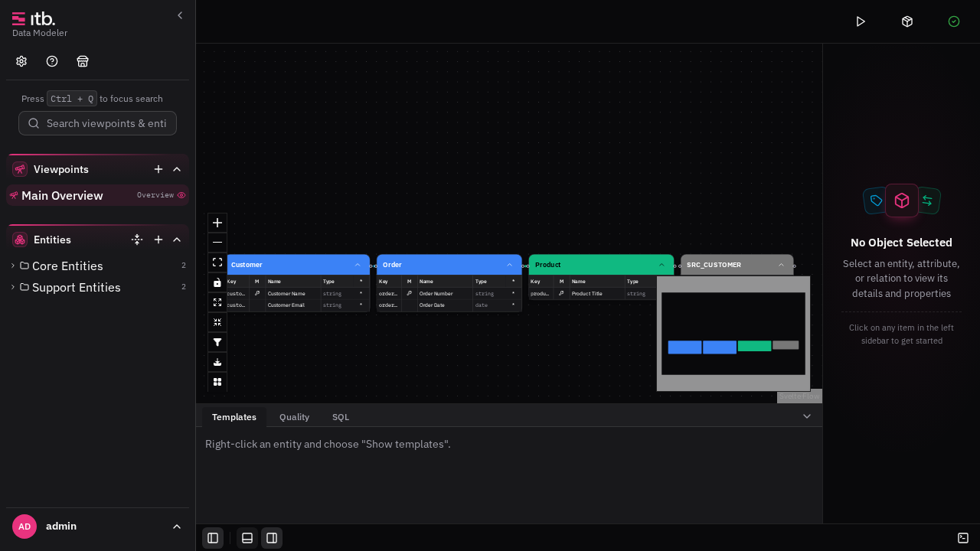The image size is (980, 551).
Task: Click the Product Title attribute row
Action: pos(593,293)
